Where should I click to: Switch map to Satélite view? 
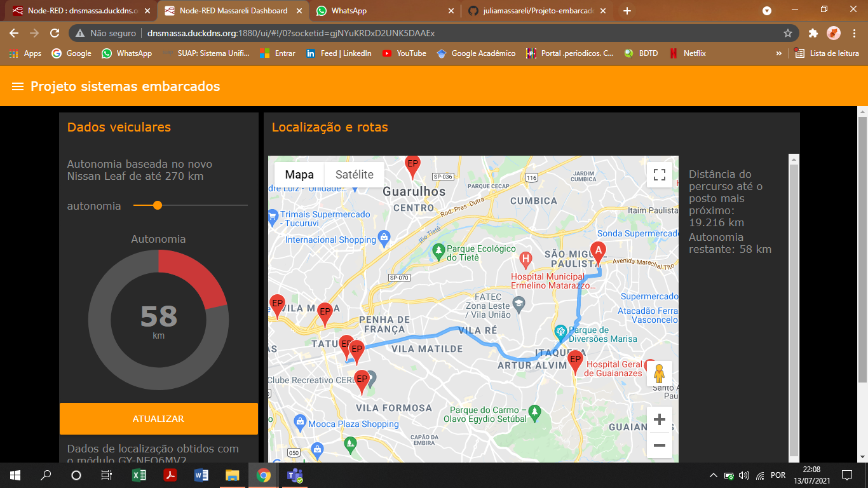355,175
